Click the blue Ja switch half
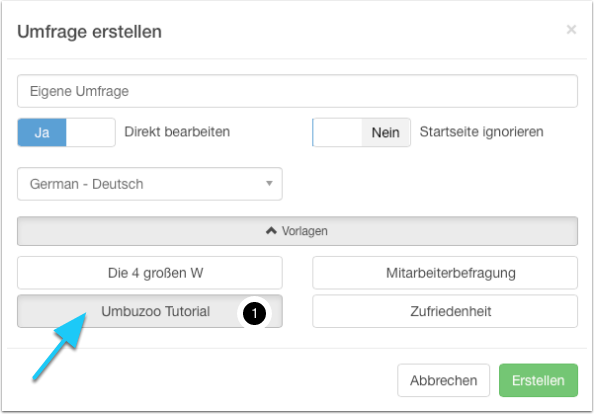Screen dimensions: 594x414 pos(42,132)
